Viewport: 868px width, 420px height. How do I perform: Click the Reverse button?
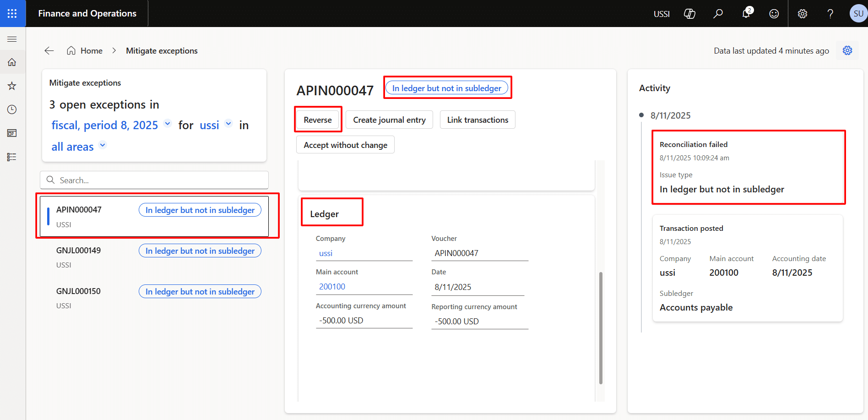[318, 120]
